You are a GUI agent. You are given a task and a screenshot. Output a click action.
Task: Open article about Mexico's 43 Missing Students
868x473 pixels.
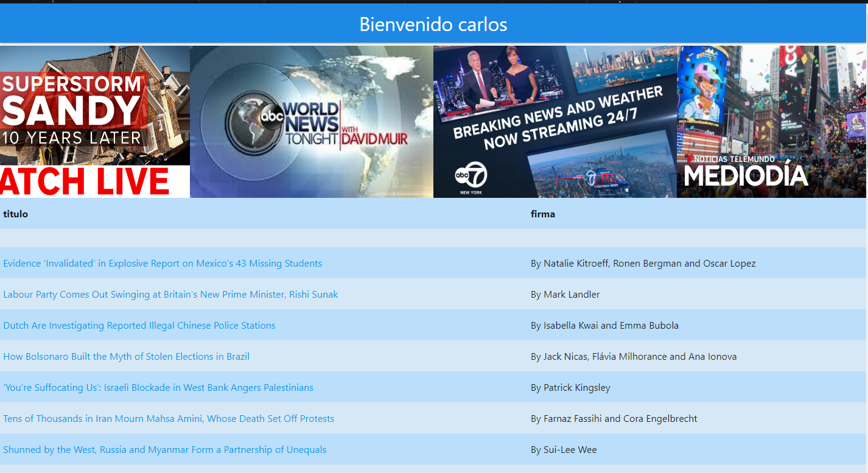point(163,263)
